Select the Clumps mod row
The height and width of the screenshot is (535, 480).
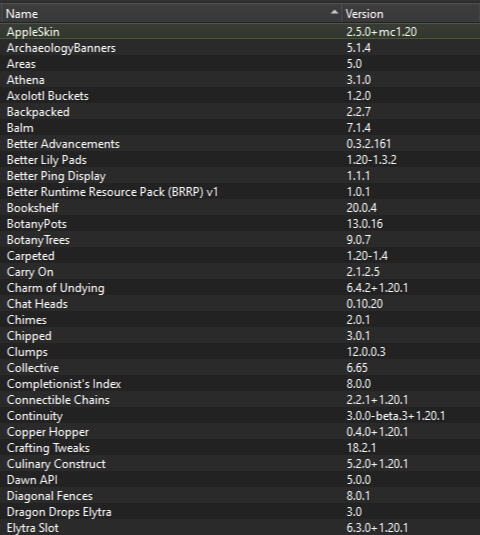tap(240, 352)
